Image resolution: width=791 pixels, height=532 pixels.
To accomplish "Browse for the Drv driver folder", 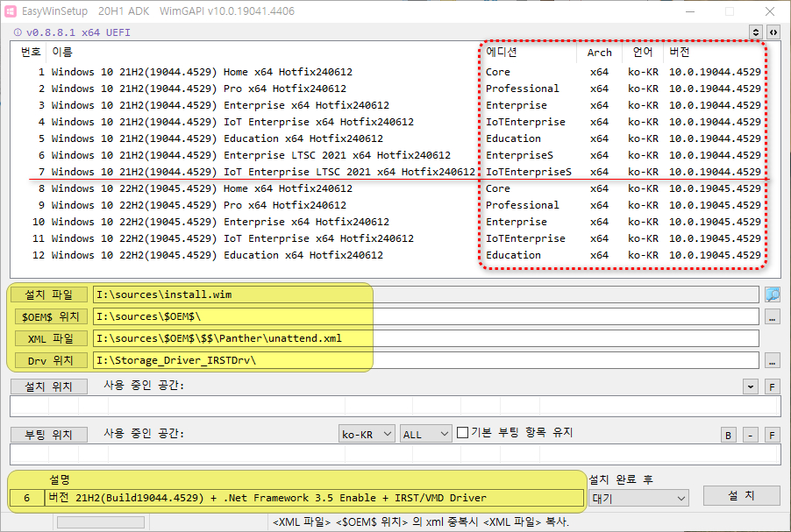I will tap(773, 360).
